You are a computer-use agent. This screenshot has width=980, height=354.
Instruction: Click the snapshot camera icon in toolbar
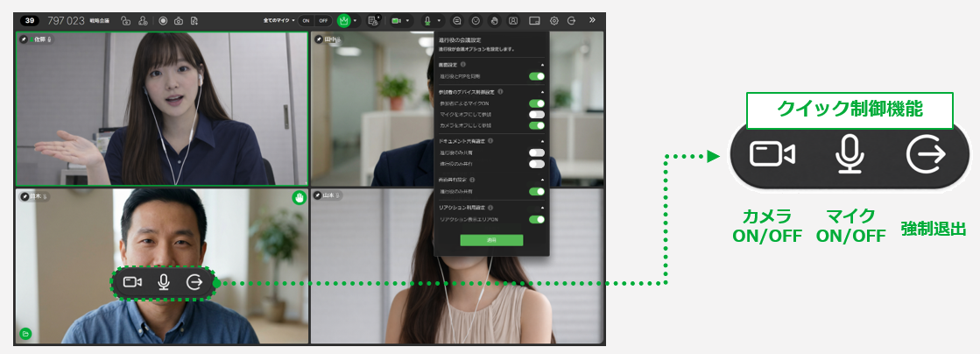179,21
